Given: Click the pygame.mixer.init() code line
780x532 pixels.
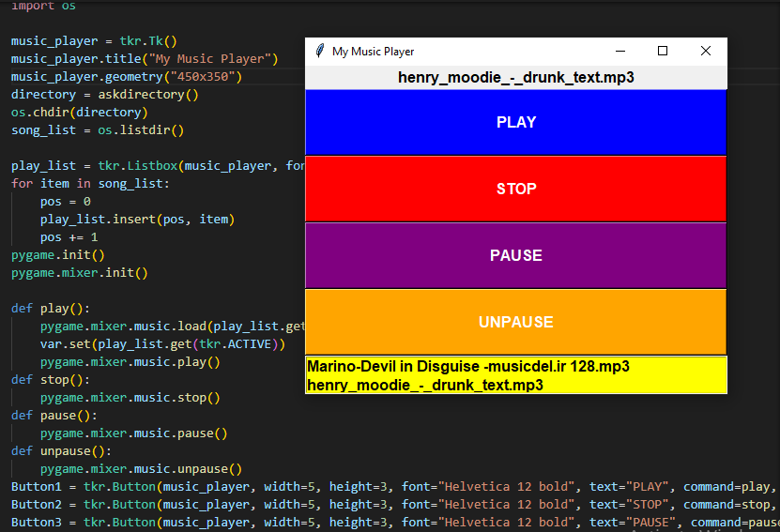Looking at the screenshot, I should pyautogui.click(x=80, y=273).
